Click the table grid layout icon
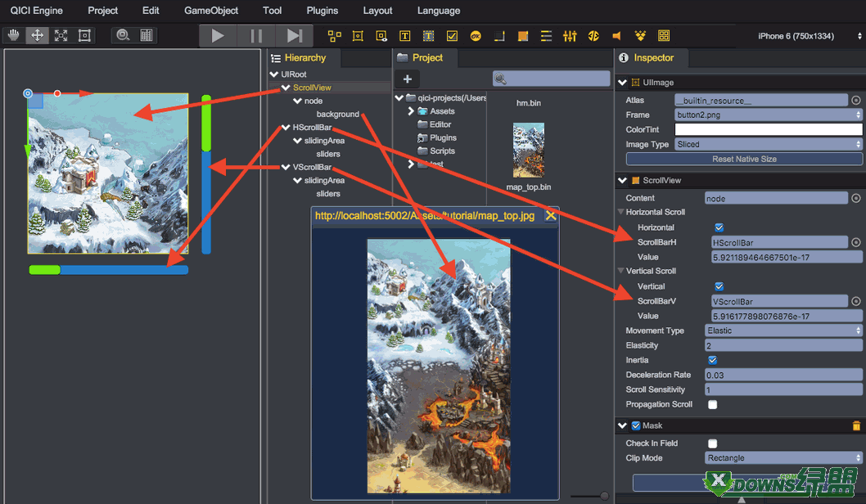Screen dimensions: 866x504 click(664, 36)
